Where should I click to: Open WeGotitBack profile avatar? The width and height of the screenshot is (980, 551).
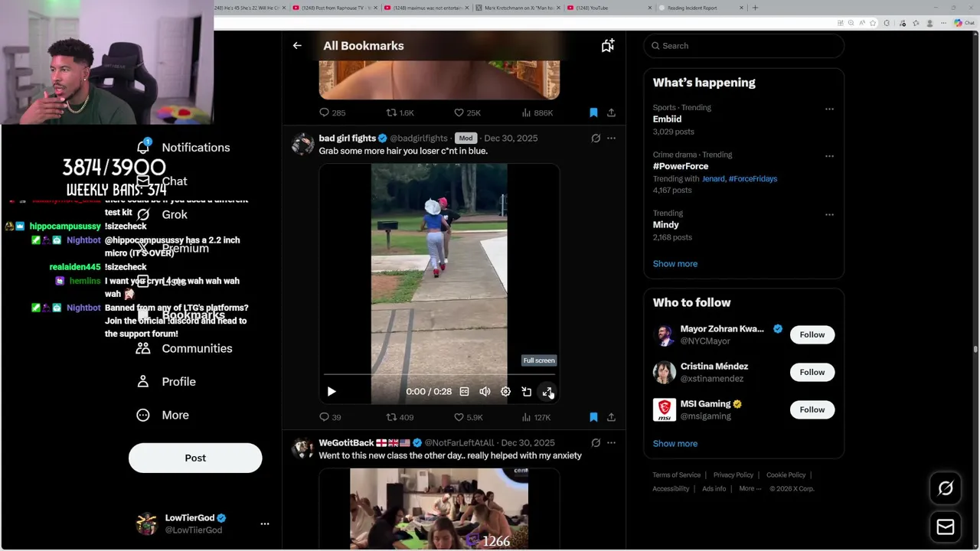302,448
